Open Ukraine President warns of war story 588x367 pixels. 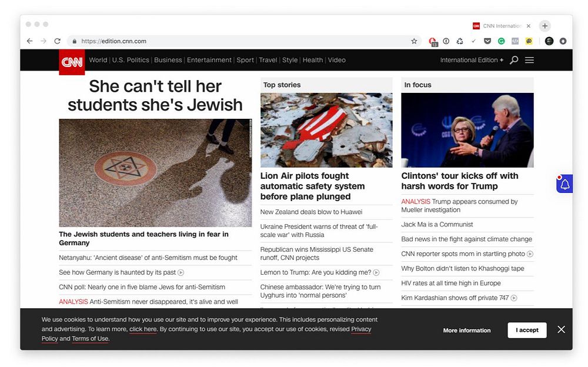point(319,231)
